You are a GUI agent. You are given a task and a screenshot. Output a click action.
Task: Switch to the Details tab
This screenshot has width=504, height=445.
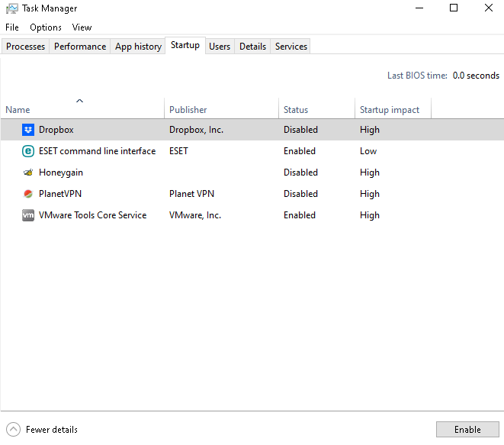click(252, 47)
